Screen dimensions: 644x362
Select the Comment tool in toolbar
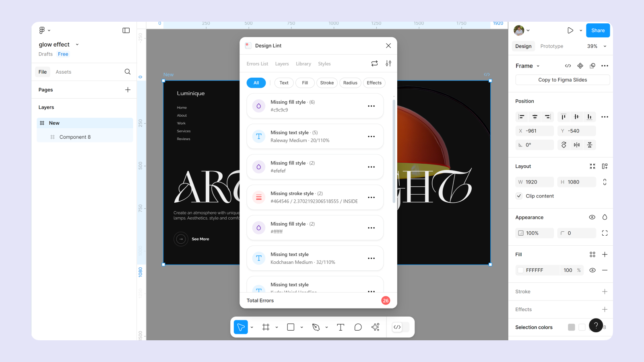tap(358, 327)
